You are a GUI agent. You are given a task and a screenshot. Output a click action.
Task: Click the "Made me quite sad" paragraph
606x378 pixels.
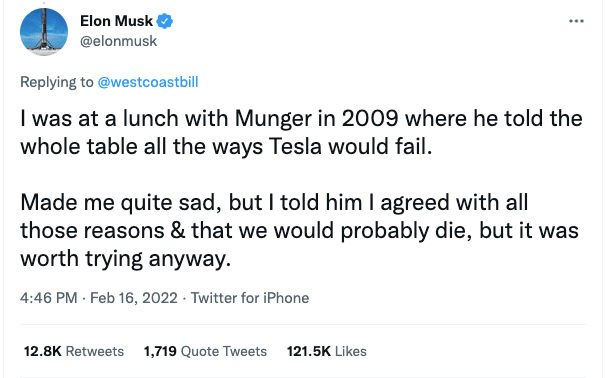pos(300,230)
